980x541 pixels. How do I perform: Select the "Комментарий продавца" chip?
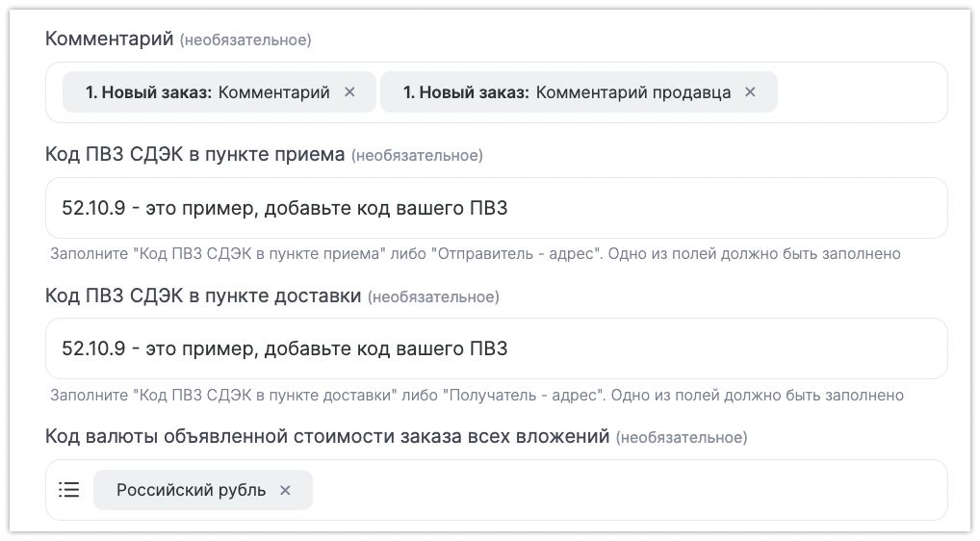(566, 92)
